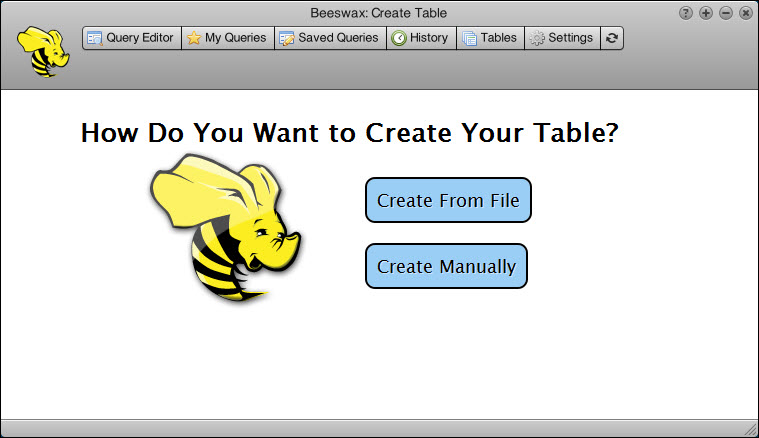This screenshot has width=759, height=438.
Task: Click the plus icon in the title bar
Action: [x=706, y=13]
